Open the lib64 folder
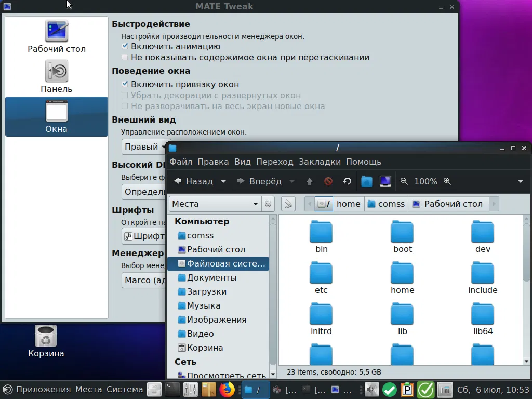This screenshot has height=399, width=532. (x=483, y=319)
